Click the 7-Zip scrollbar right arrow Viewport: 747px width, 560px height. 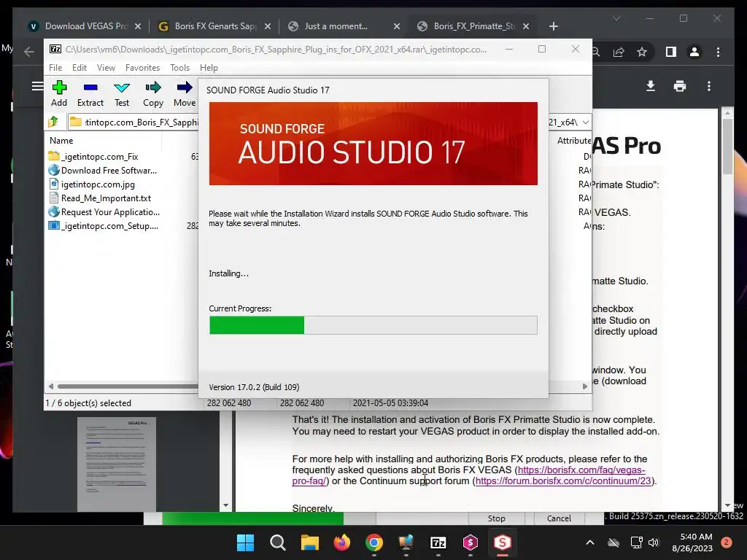point(585,386)
